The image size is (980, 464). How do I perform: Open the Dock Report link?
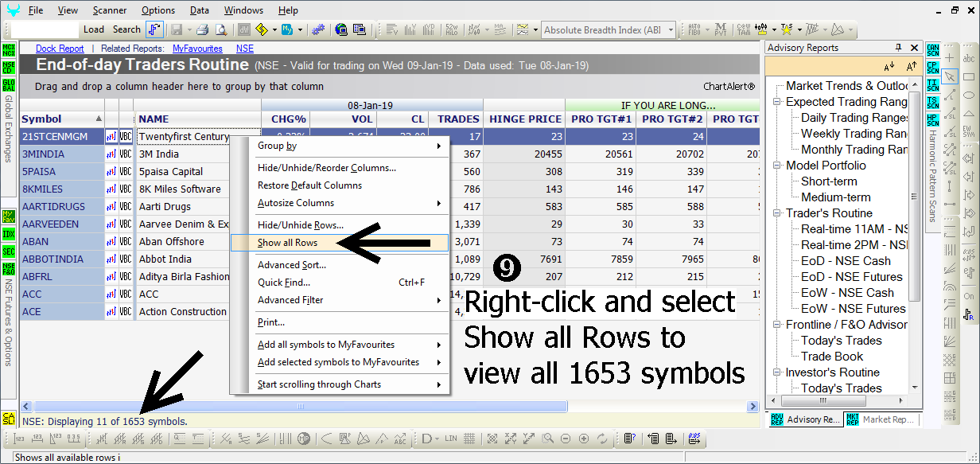click(x=60, y=49)
